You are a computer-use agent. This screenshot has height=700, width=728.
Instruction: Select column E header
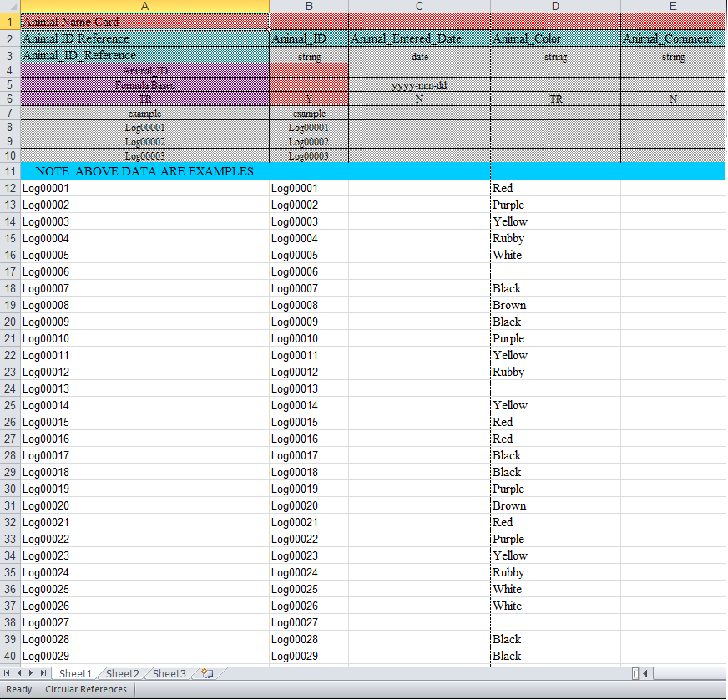tap(673, 7)
